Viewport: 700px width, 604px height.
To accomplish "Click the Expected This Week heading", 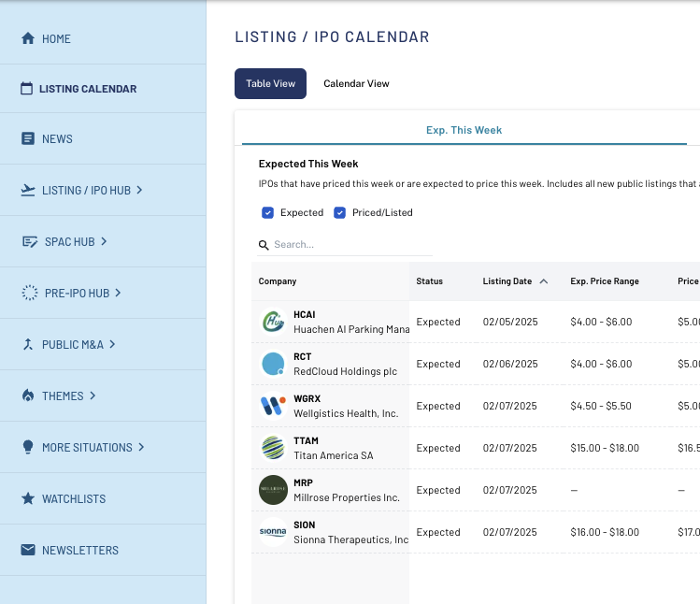I will pos(308,164).
